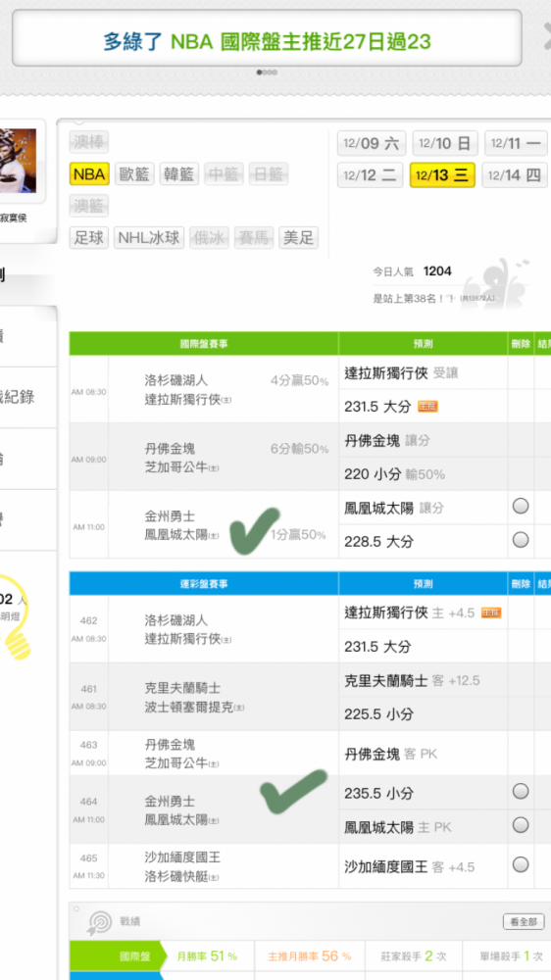
Task: Click 莊家殺手 2 次 stat
Action: click(414, 956)
